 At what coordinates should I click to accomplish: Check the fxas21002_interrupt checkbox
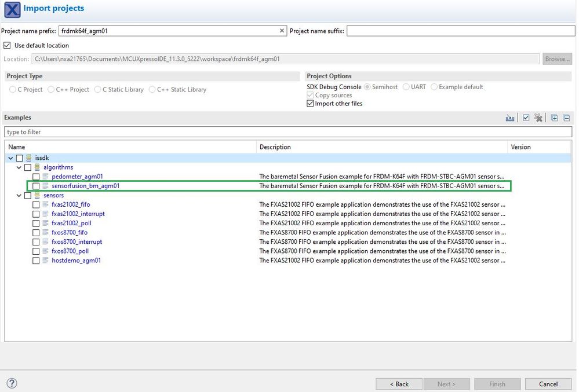point(36,214)
